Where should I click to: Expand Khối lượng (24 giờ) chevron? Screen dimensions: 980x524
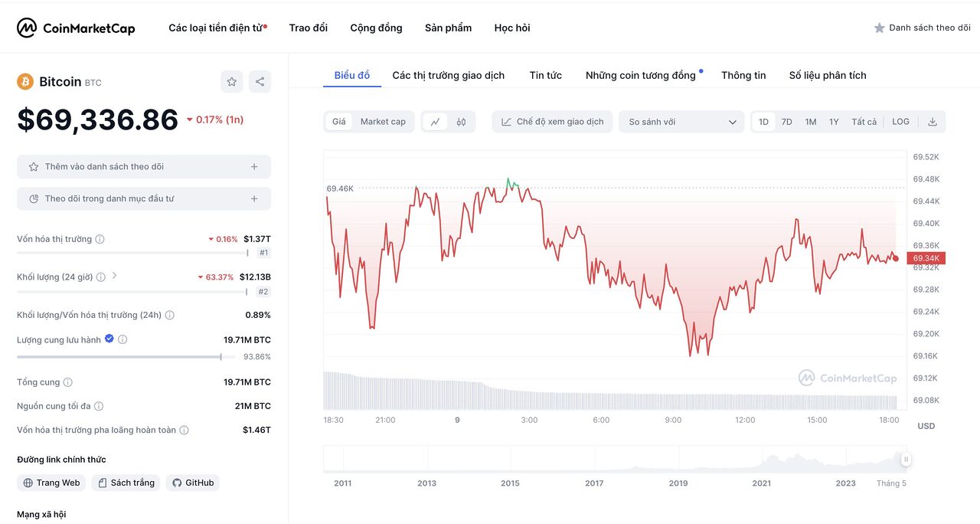pyautogui.click(x=115, y=276)
